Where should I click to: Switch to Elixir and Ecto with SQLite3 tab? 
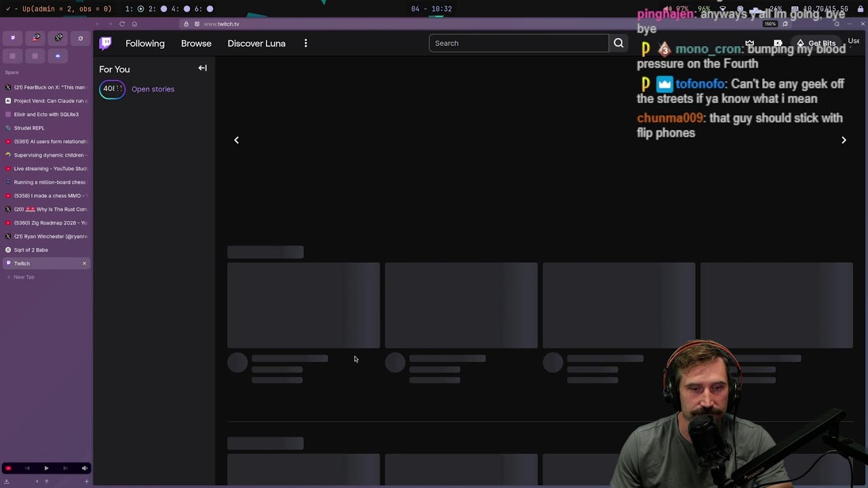[x=46, y=115]
